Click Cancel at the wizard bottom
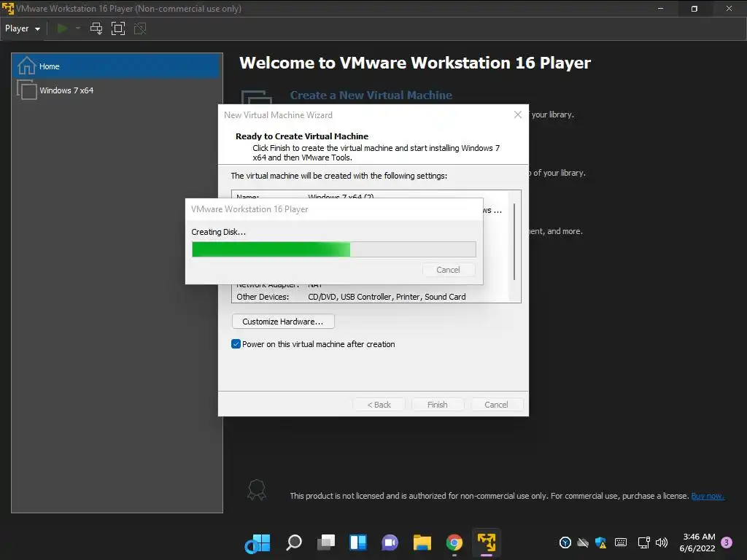The width and height of the screenshot is (747, 560). pos(496,404)
